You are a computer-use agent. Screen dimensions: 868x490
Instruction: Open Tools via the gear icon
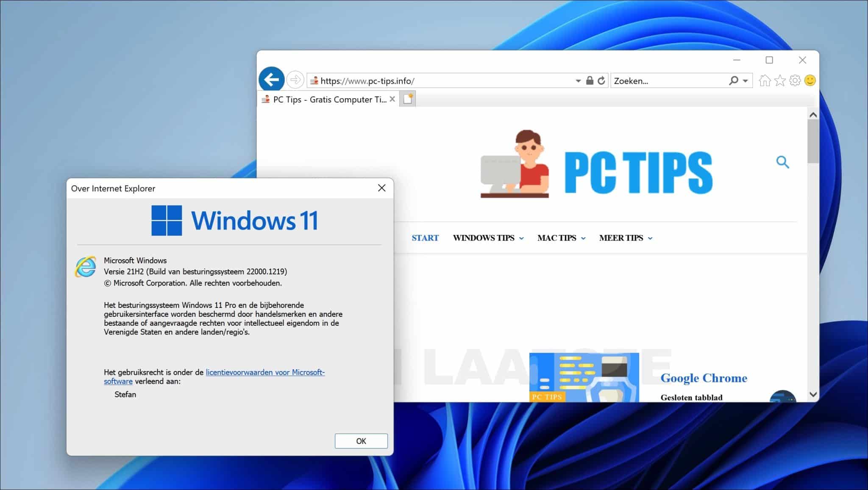pyautogui.click(x=795, y=80)
